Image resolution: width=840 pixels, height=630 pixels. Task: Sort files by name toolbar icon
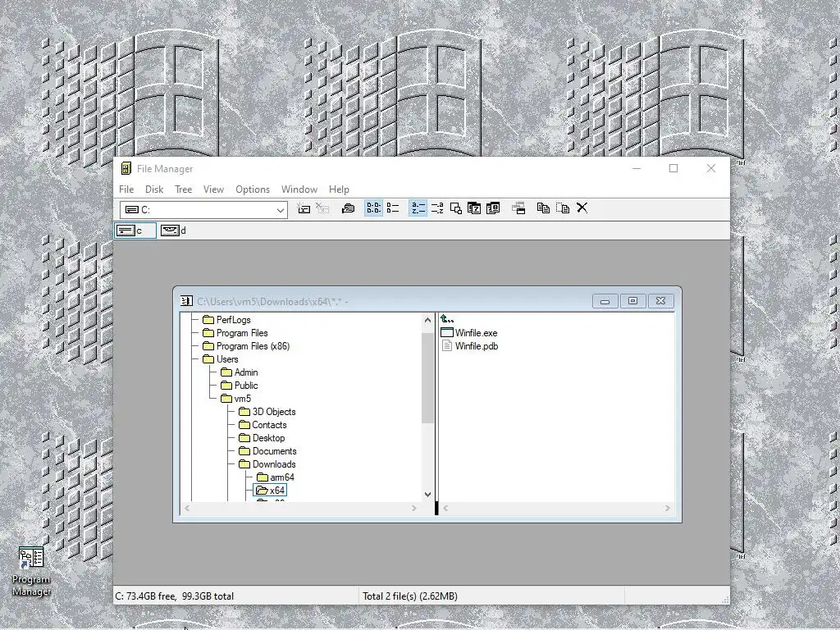418,208
